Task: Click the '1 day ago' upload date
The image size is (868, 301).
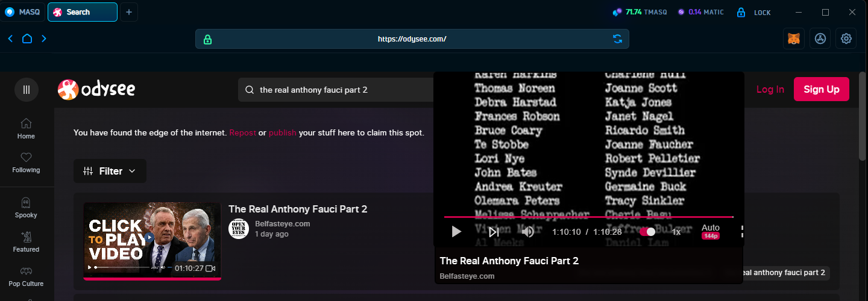Action: click(272, 234)
